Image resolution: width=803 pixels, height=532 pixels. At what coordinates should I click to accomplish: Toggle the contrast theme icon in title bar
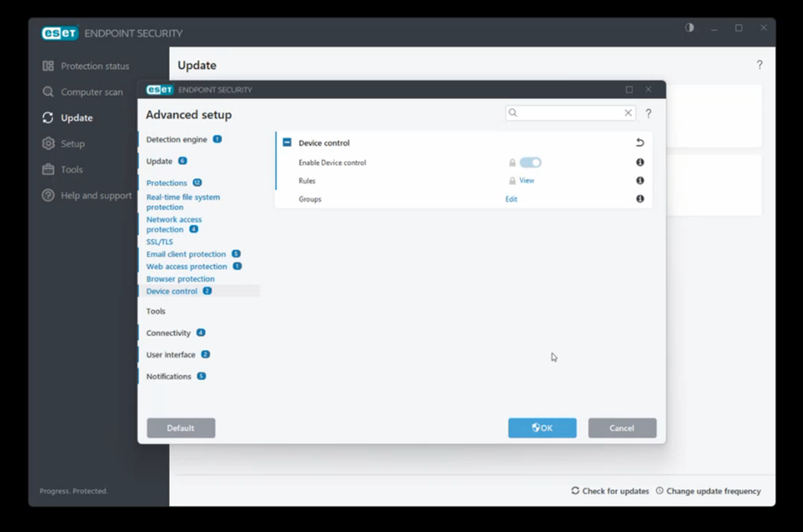tap(690, 27)
